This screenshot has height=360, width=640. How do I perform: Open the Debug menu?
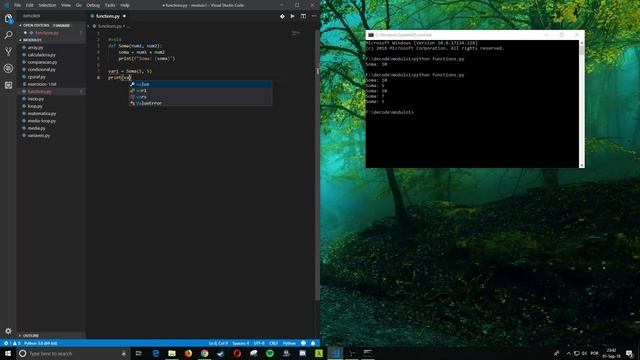coord(93,5)
